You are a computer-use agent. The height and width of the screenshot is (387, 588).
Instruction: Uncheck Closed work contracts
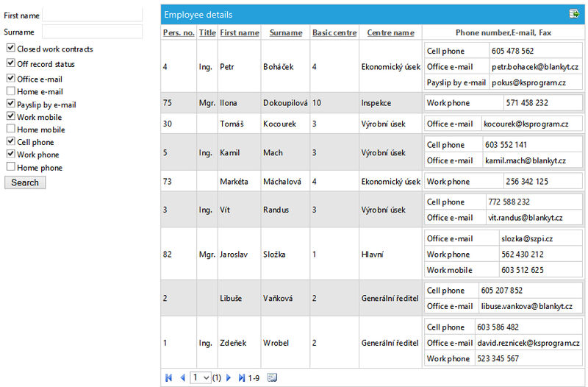(11, 48)
